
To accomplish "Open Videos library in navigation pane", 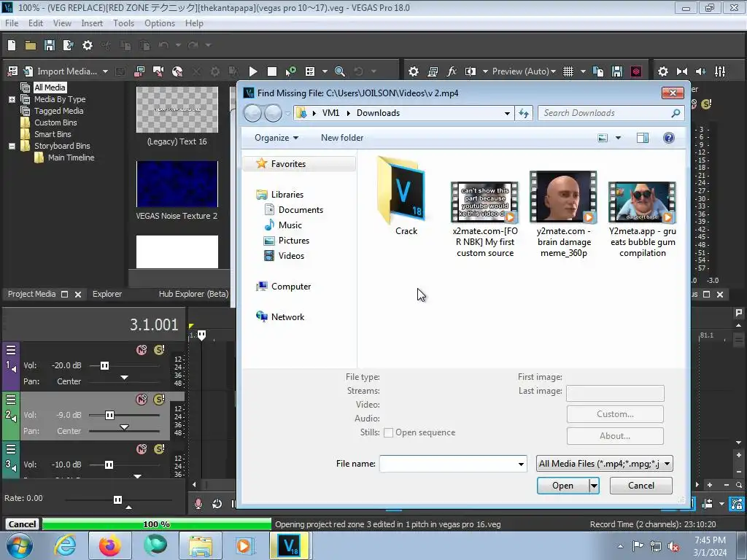I will point(291,256).
